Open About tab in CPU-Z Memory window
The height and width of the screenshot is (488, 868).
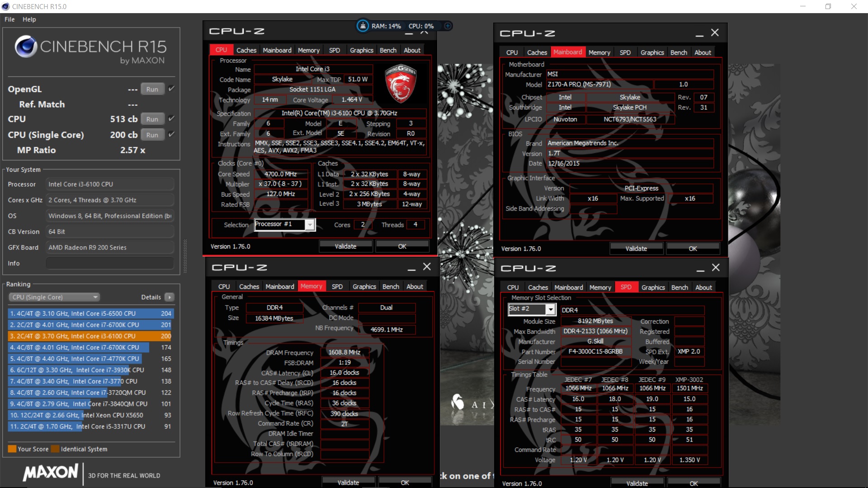tap(415, 286)
